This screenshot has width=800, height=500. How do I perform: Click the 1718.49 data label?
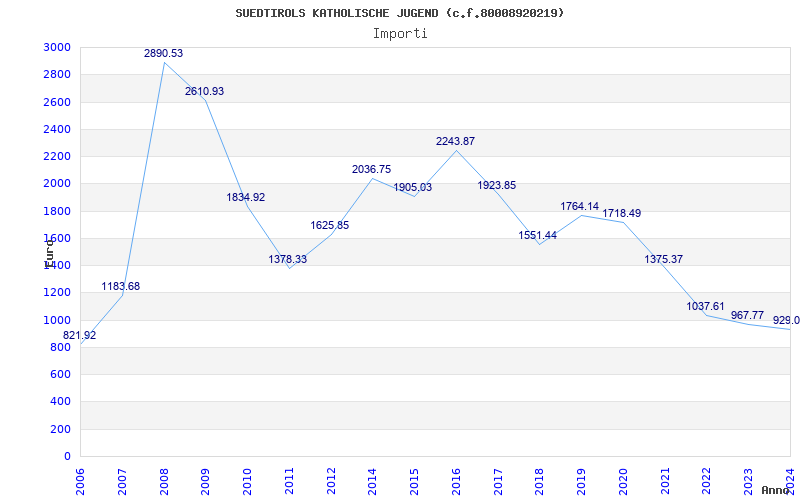621,213
